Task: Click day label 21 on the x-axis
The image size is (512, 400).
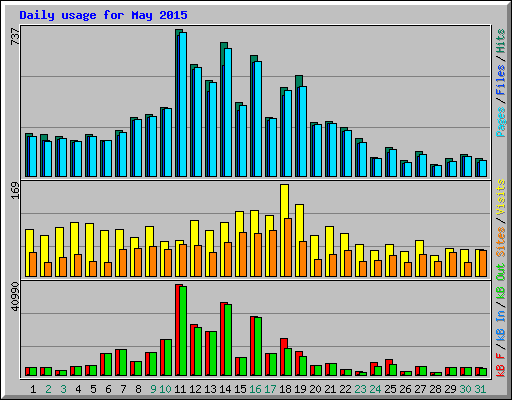Action: click(330, 389)
